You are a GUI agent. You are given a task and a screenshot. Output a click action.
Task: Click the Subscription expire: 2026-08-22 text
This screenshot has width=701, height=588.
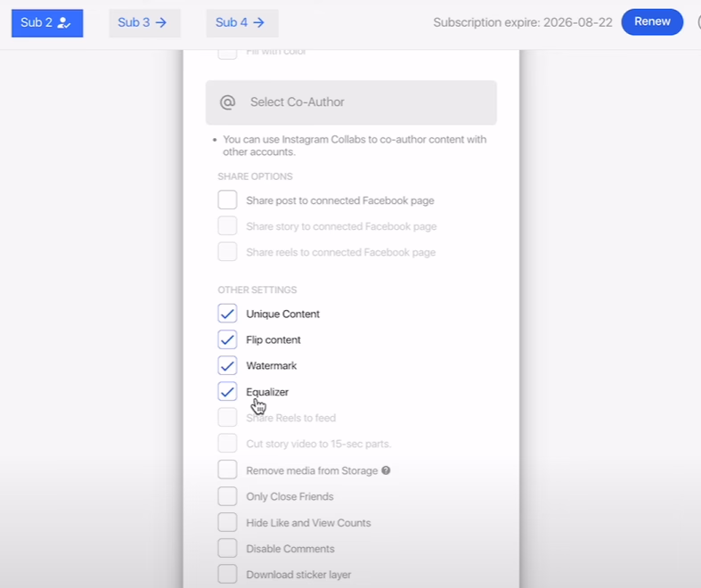coord(523,22)
